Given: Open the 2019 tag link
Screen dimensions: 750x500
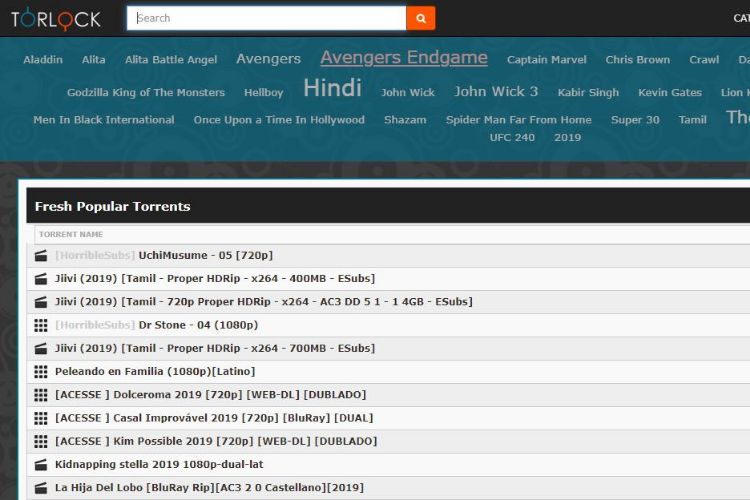Looking at the screenshot, I should [568, 137].
